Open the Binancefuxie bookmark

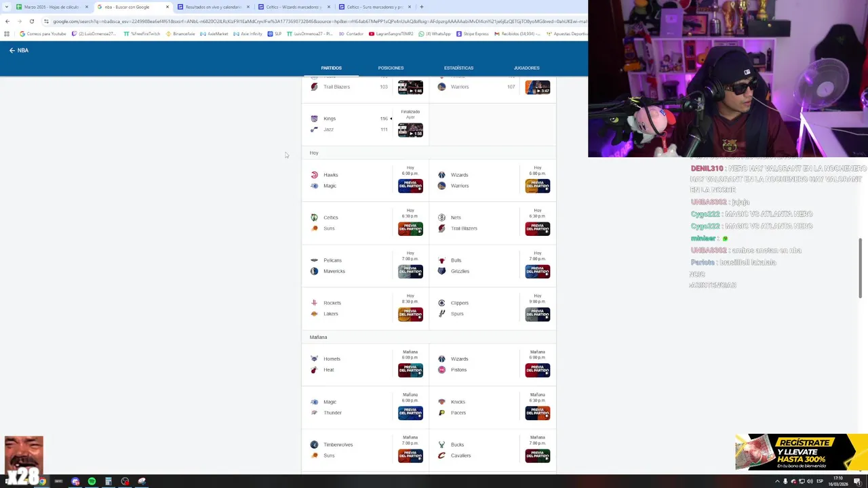pos(180,33)
